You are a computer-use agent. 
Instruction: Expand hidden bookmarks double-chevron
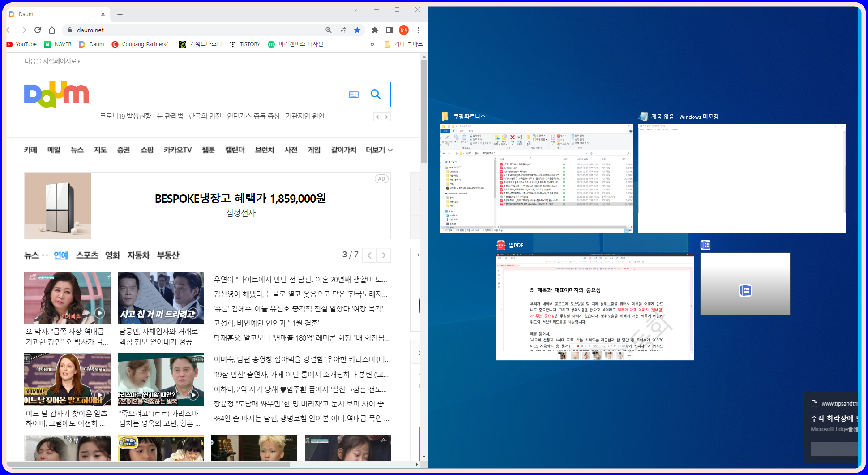click(372, 44)
